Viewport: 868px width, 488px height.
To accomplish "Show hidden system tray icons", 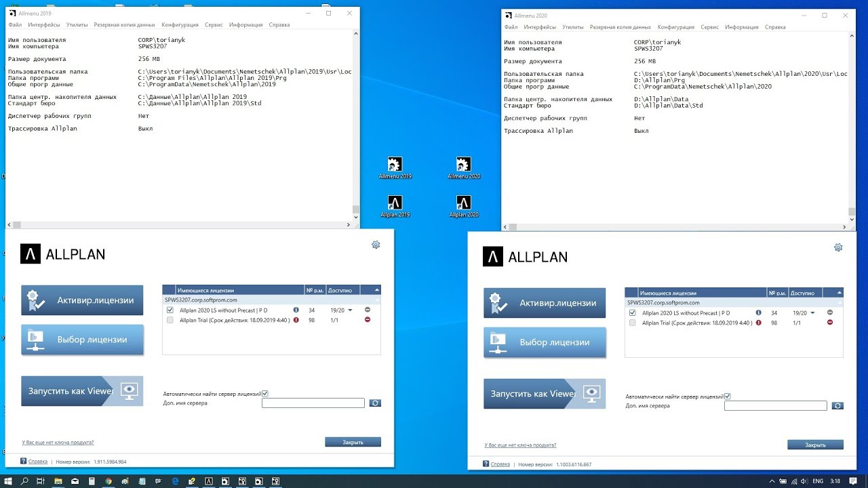I will point(772,481).
